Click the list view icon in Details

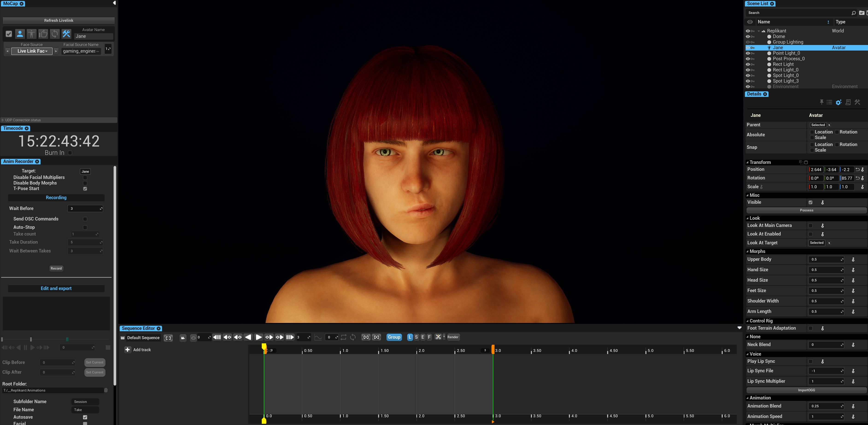830,102
